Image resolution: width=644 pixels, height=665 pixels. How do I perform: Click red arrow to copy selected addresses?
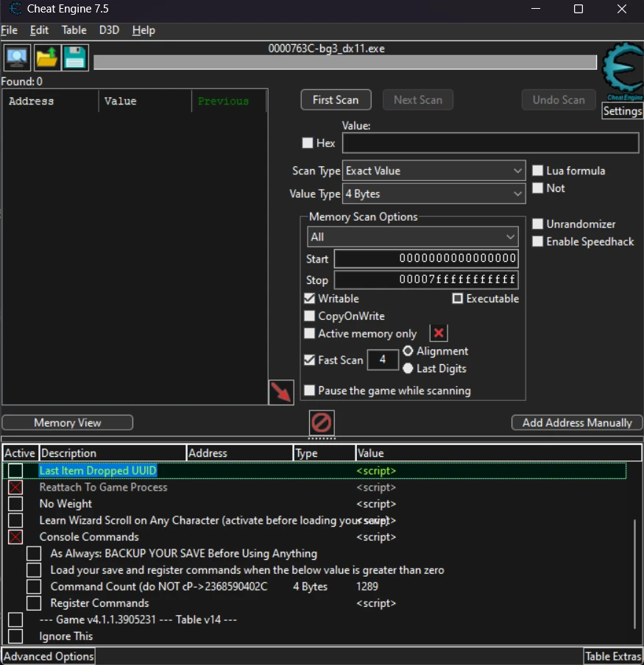point(281,392)
